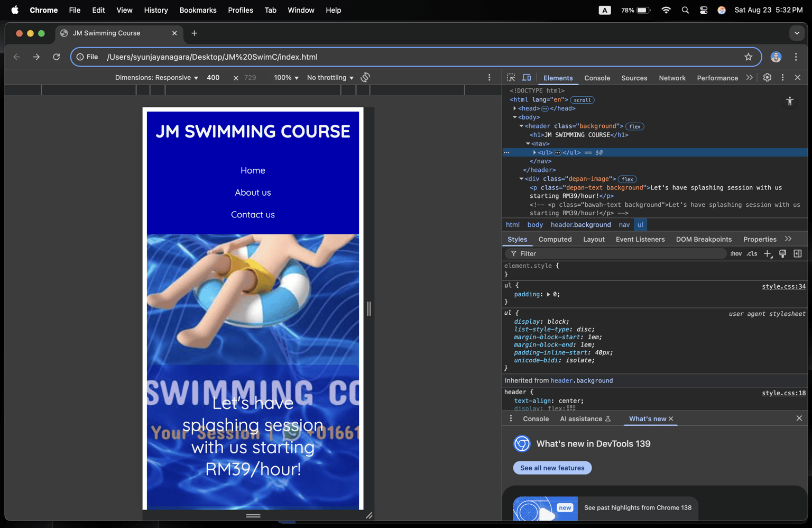The height and width of the screenshot is (528, 812).
Task: Collapse the nav element node
Action: tap(528, 144)
